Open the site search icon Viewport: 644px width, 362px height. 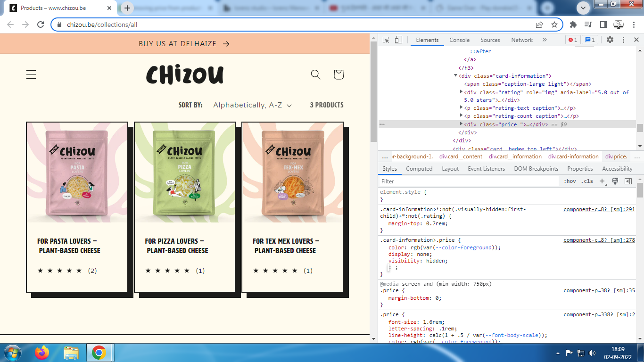click(x=316, y=74)
